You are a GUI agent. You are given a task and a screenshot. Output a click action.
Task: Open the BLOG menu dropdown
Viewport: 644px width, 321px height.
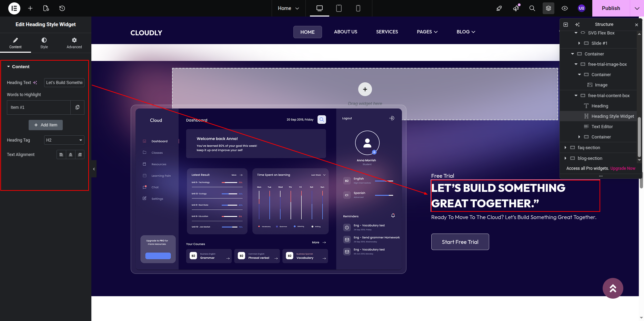click(466, 32)
